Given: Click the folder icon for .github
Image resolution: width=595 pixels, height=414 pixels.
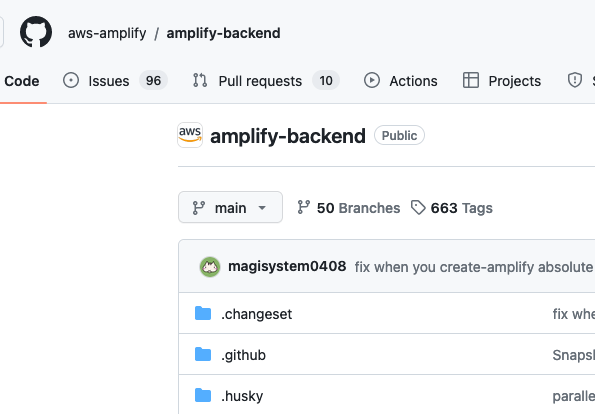Looking at the screenshot, I should click(x=203, y=354).
